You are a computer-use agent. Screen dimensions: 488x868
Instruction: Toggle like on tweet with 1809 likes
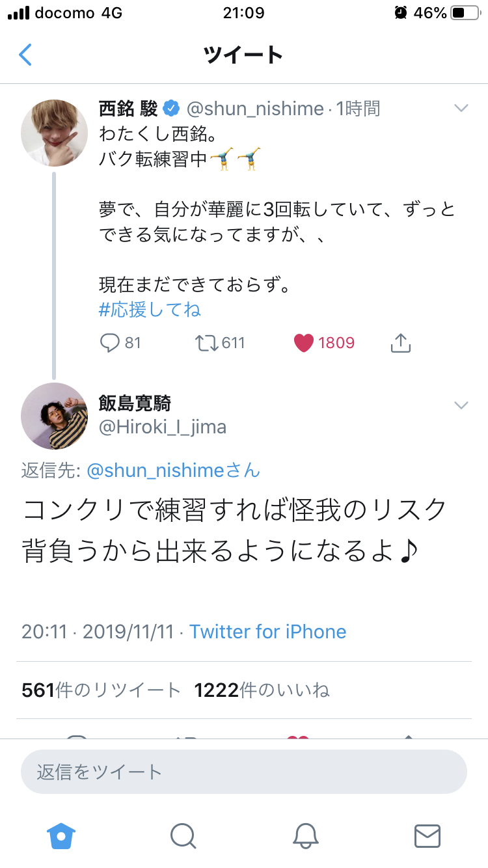click(304, 343)
